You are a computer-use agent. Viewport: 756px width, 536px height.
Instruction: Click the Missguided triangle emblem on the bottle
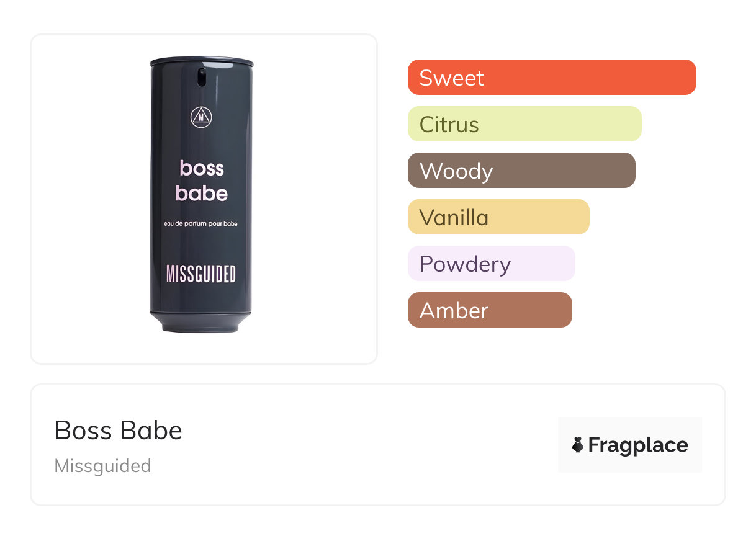[201, 117]
